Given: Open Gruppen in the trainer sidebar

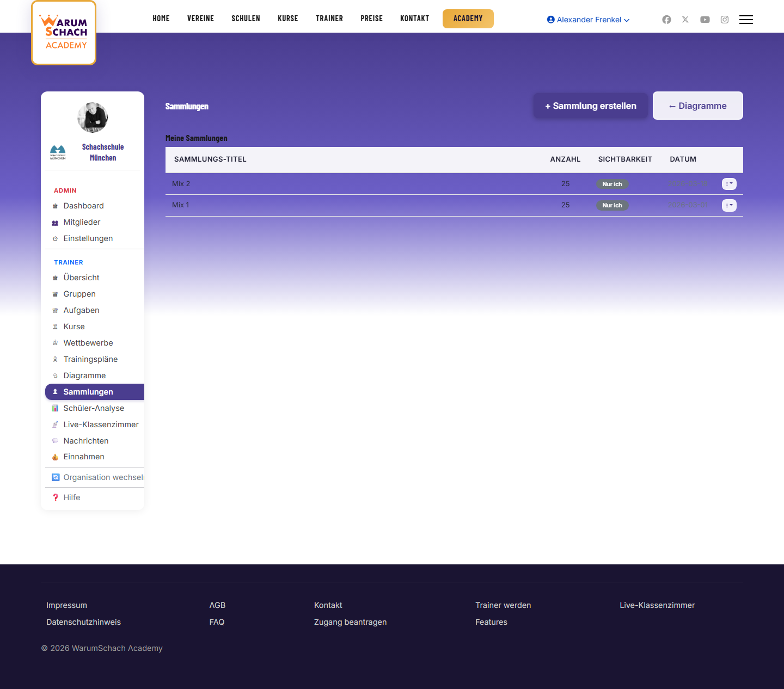Looking at the screenshot, I should tap(79, 294).
